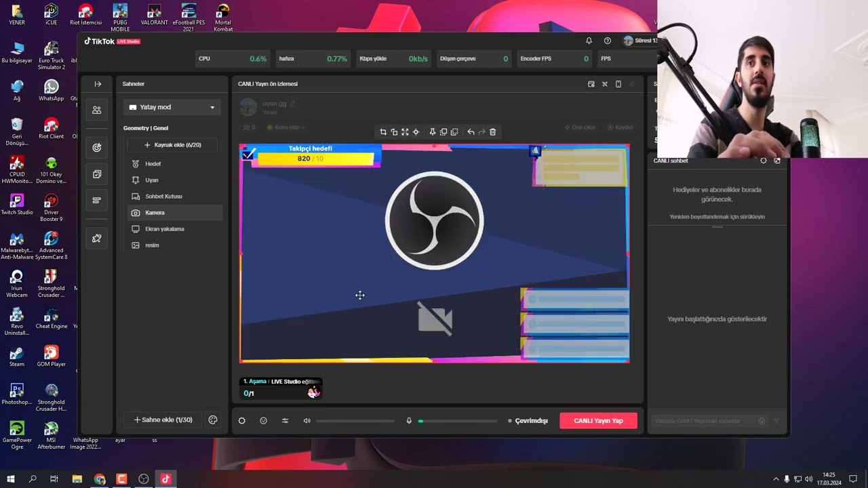
Task: Select the resim source
Action: [174, 245]
